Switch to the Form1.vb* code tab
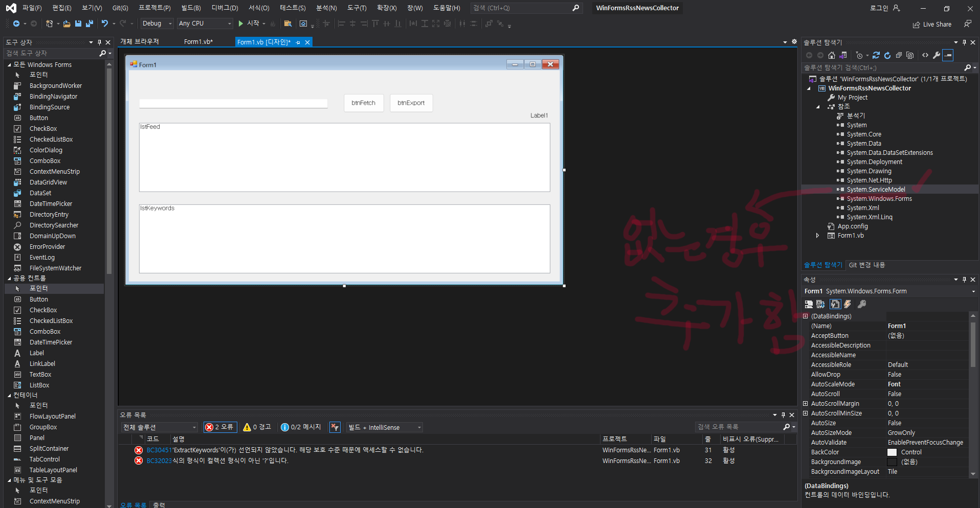Screen dimensions: 980x508 pos(198,42)
